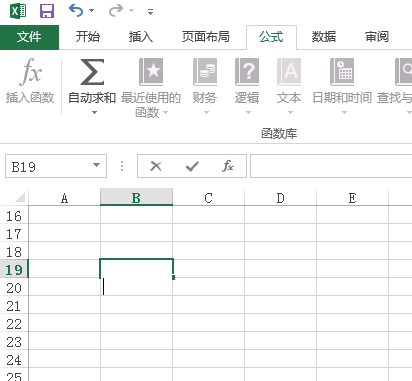Save the workbook with the floppy icon
Viewport: 412px width, 381px height.
[47, 11]
